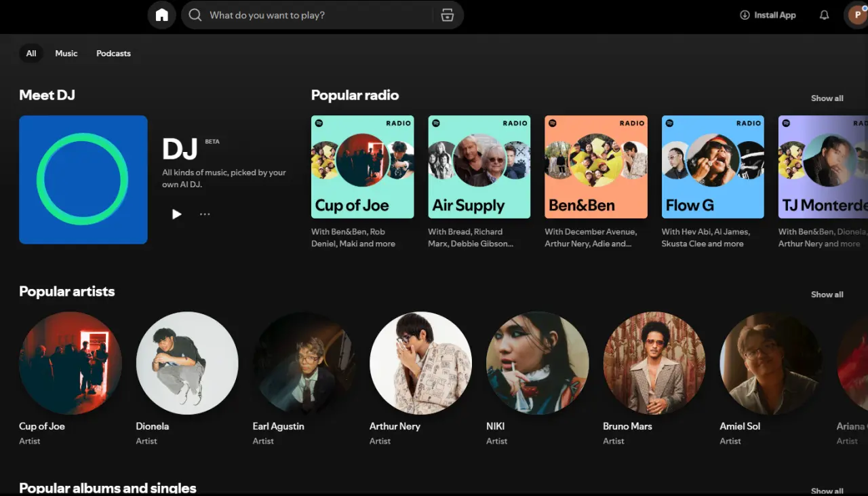Click the 'Dionela' artist name
The image size is (868, 496).
click(153, 426)
